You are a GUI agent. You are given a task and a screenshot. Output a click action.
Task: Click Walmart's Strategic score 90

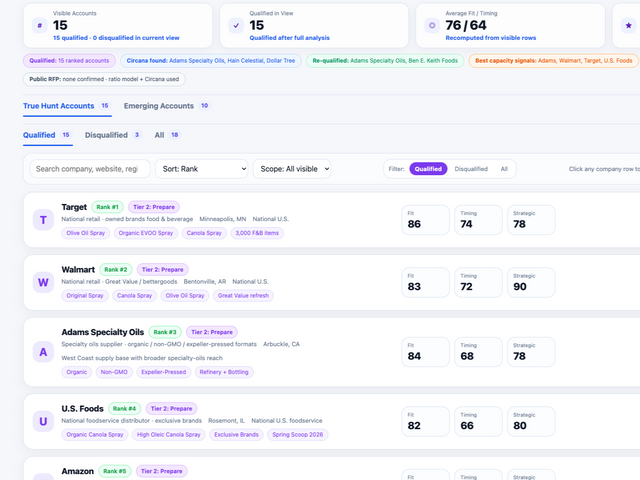pyautogui.click(x=531, y=282)
